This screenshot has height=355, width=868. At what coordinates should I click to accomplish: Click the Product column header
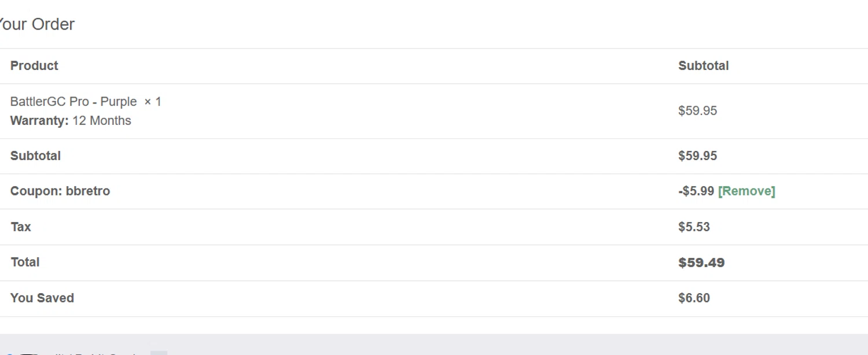pyautogui.click(x=34, y=66)
